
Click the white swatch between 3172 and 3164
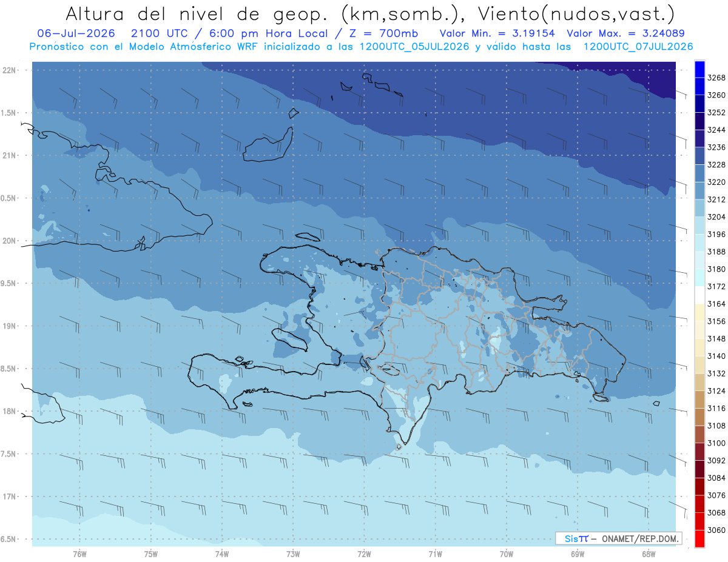[x=699, y=295]
